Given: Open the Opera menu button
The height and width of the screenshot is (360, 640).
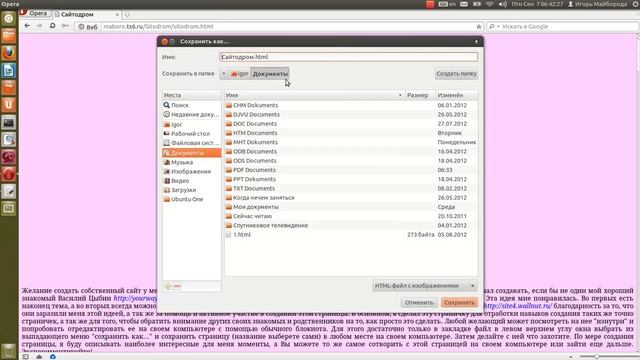Looking at the screenshot, I should (35, 13).
